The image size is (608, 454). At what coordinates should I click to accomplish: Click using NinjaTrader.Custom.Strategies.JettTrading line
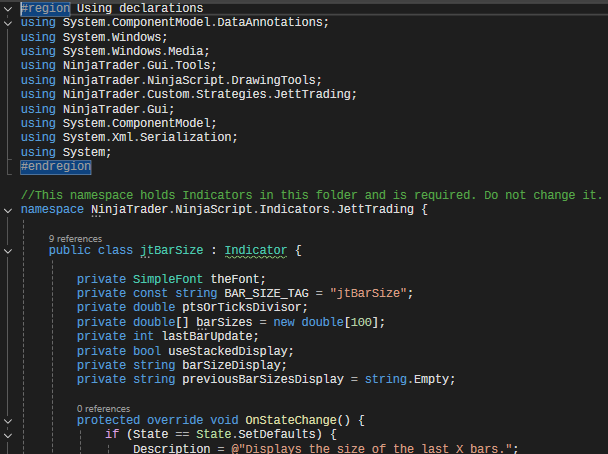[188, 94]
